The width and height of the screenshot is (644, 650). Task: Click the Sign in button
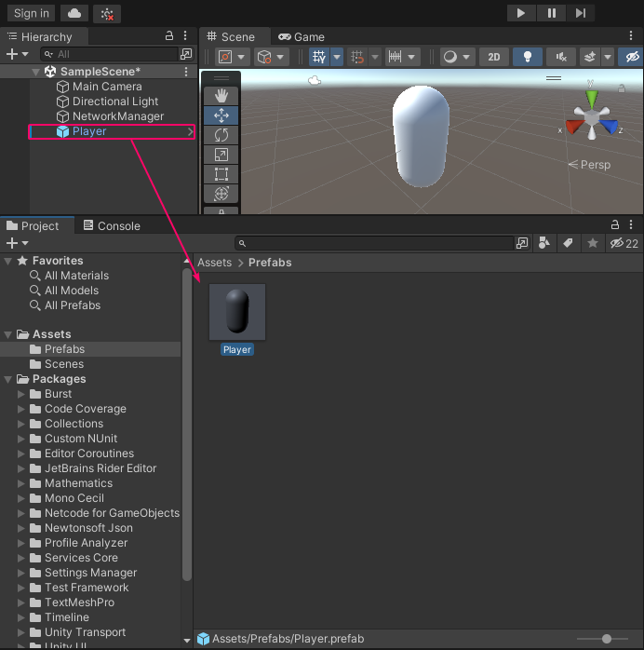[x=32, y=13]
